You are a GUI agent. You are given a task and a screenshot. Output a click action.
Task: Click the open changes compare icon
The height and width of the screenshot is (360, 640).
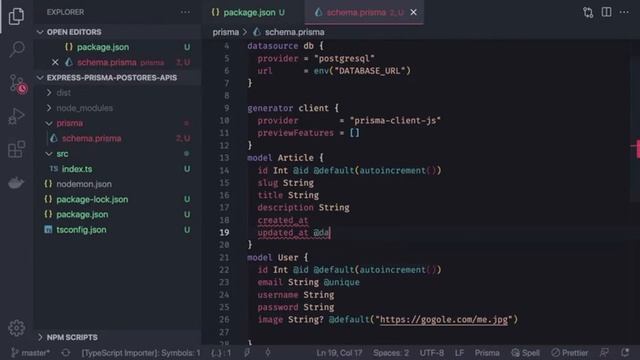click(x=588, y=12)
